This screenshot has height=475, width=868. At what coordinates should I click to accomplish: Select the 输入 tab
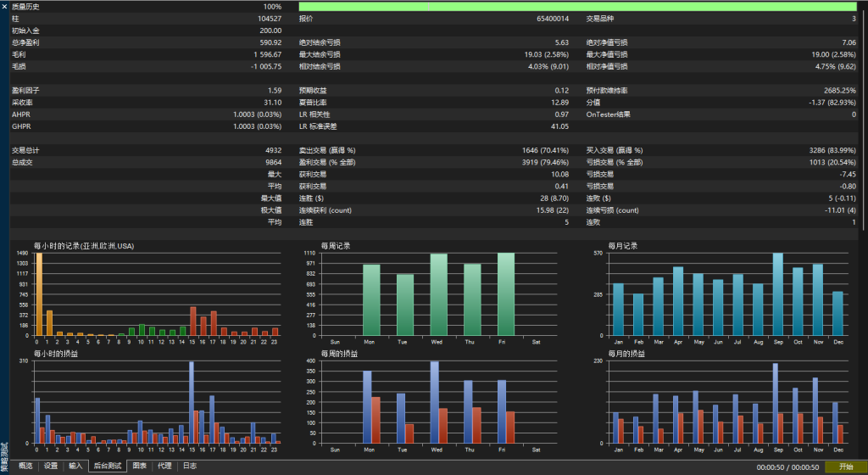click(76, 466)
